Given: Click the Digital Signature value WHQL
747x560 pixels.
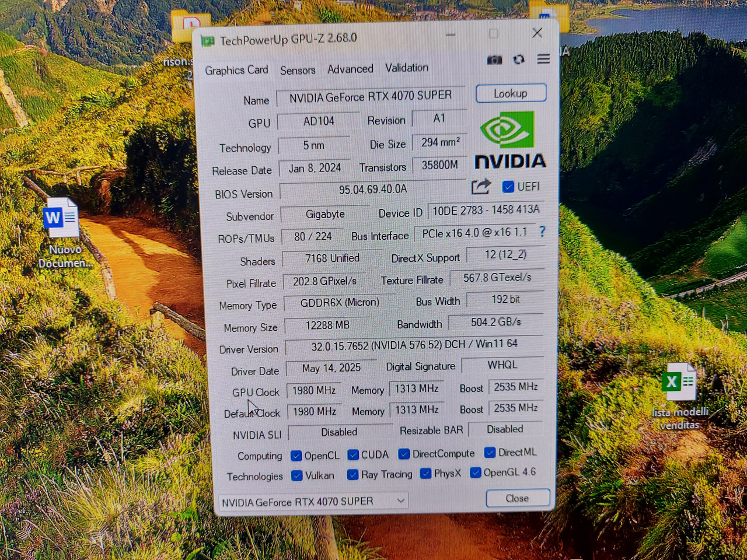Looking at the screenshot, I should pyautogui.click(x=502, y=365).
